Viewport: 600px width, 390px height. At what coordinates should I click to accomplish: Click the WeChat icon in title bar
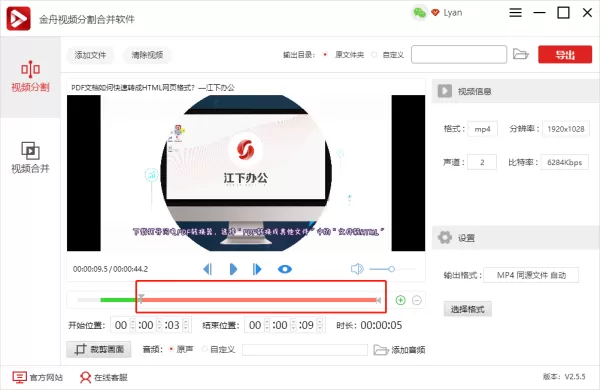(419, 13)
